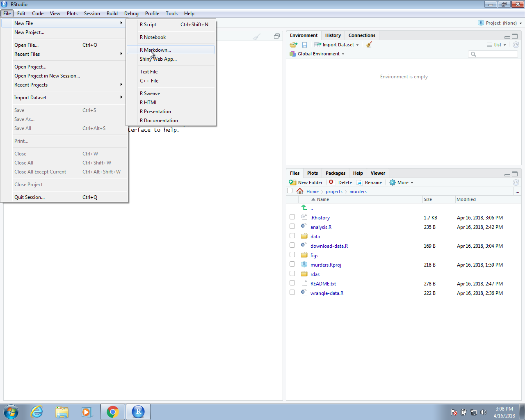
Task: Clear the environment with the broom icon
Action: (x=369, y=45)
